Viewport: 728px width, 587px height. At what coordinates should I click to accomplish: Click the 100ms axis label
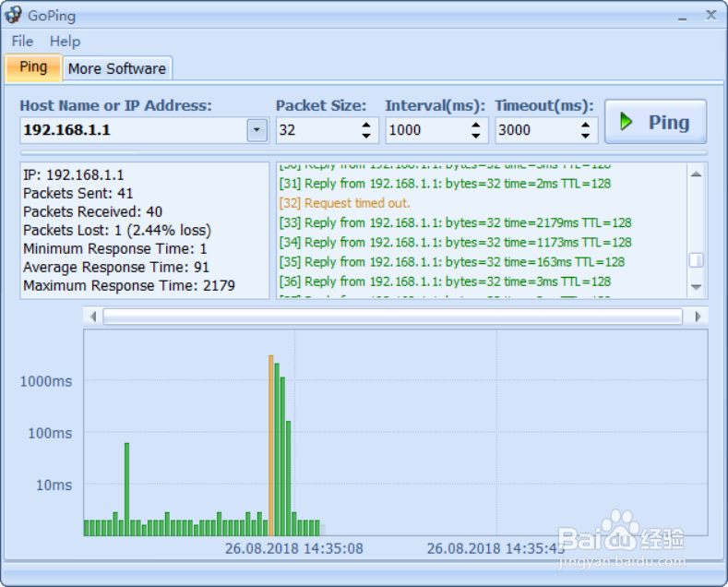[x=50, y=433]
